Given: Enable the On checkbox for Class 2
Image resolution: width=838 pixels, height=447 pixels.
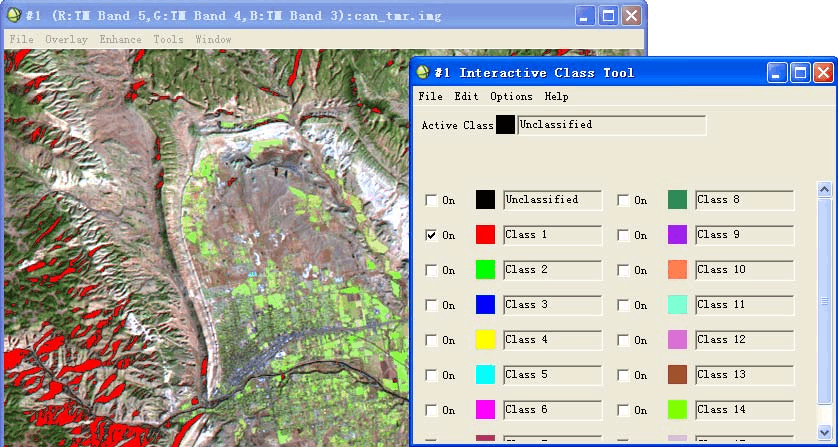Looking at the screenshot, I should pyautogui.click(x=431, y=271).
